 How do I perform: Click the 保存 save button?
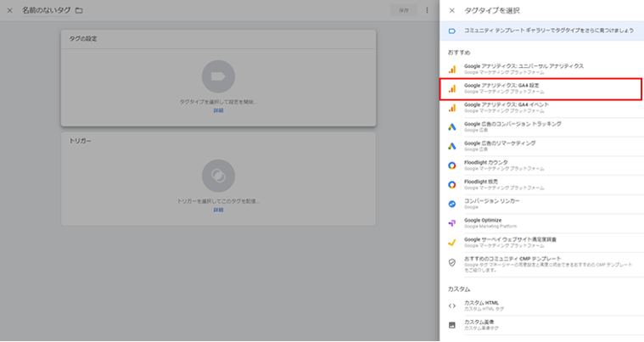404,10
